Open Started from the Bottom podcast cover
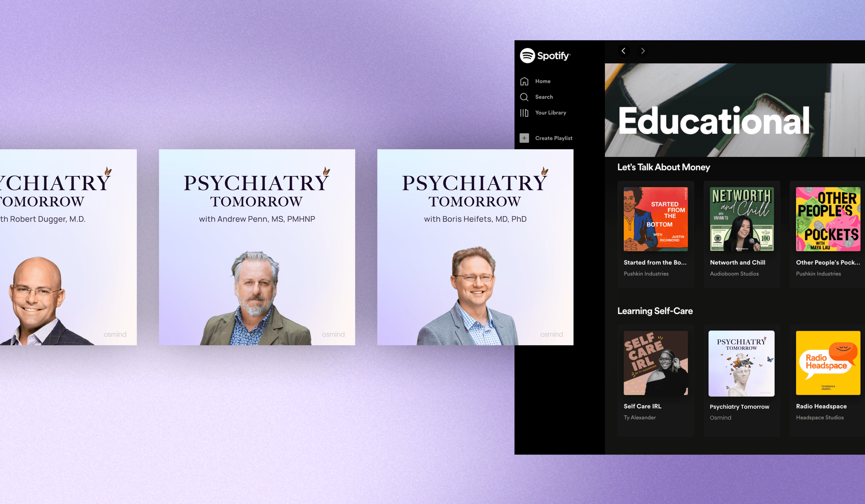This screenshot has width=865, height=504. pos(656,219)
